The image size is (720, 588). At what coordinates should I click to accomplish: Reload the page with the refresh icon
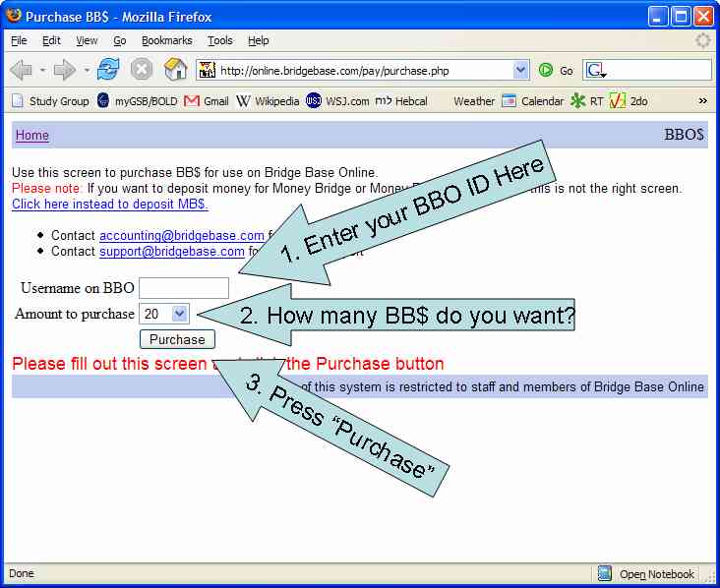tap(108, 70)
